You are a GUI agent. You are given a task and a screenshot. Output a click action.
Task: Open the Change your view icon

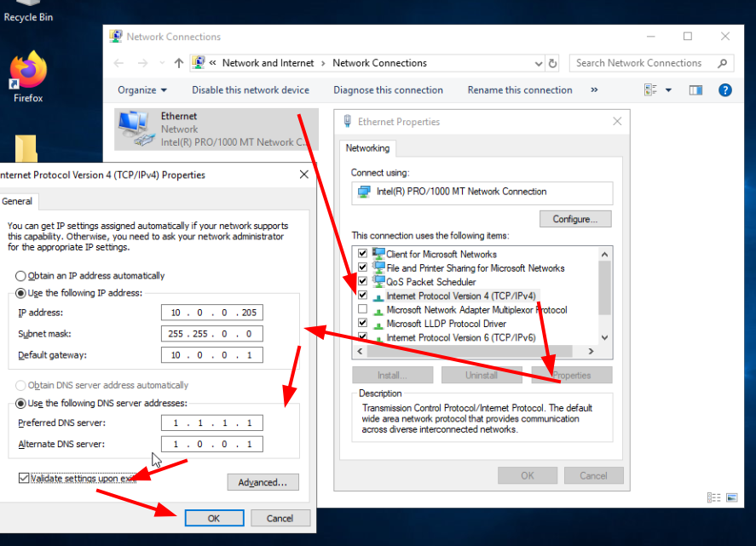click(x=650, y=90)
